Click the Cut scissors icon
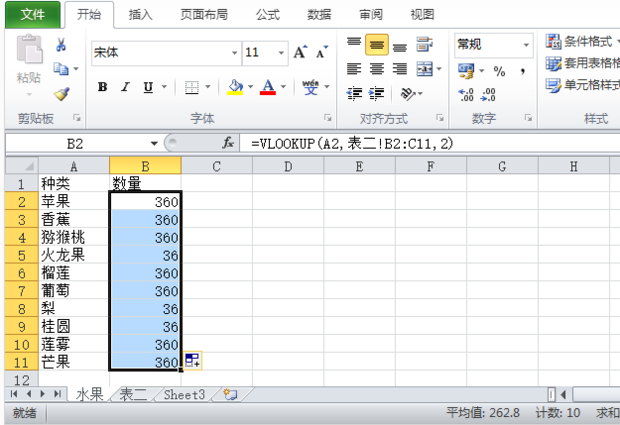 pos(61,45)
